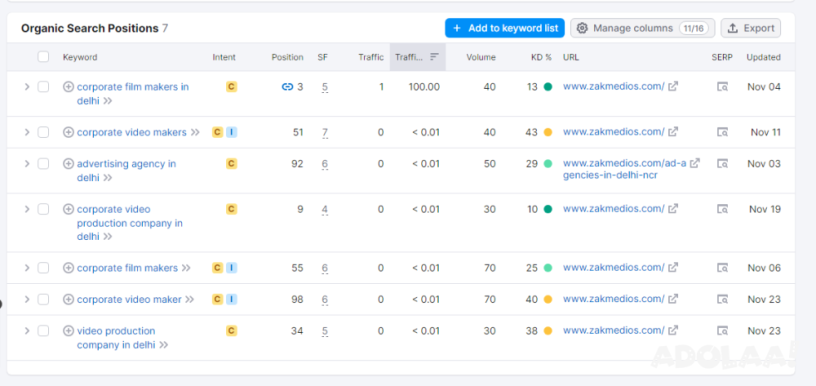Image resolution: width=816 pixels, height=386 pixels.
Task: Sort by the Volume column header
Action: [x=481, y=57]
